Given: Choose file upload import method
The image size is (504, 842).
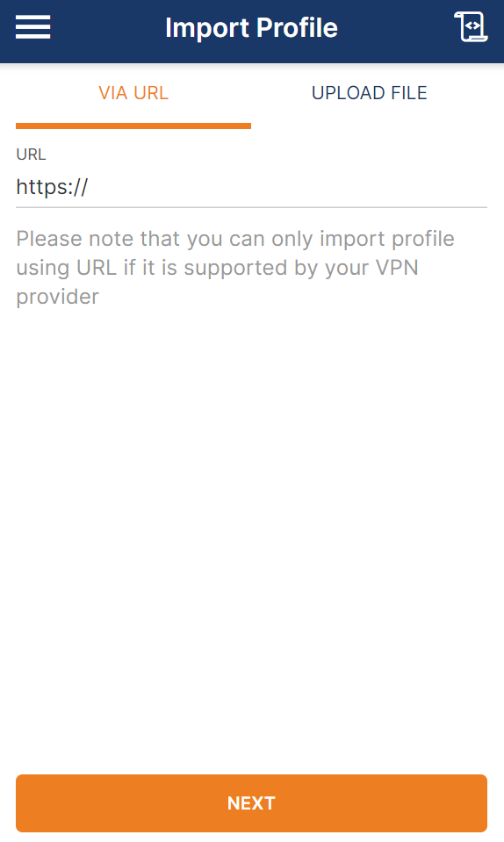Looking at the screenshot, I should (370, 93).
